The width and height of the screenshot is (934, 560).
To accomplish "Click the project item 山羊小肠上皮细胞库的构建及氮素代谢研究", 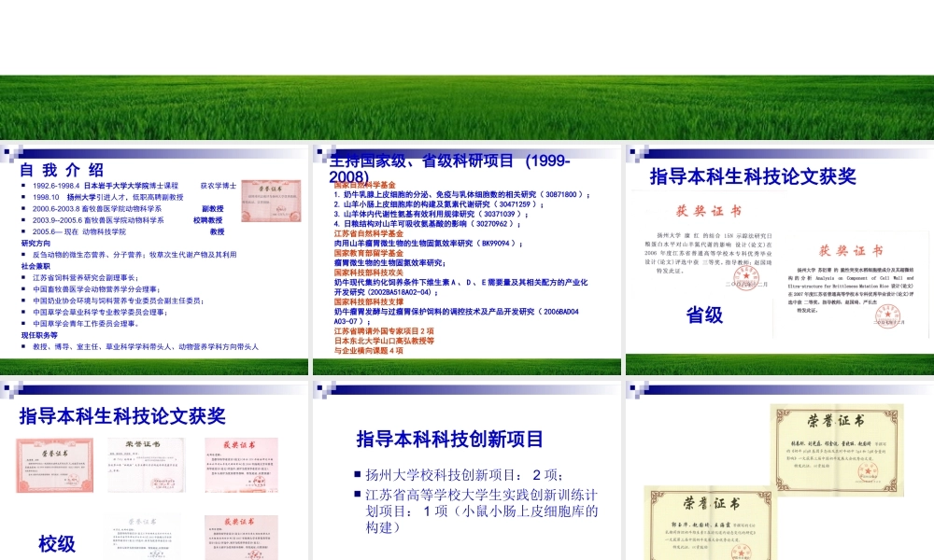I will pyautogui.click(x=438, y=204).
